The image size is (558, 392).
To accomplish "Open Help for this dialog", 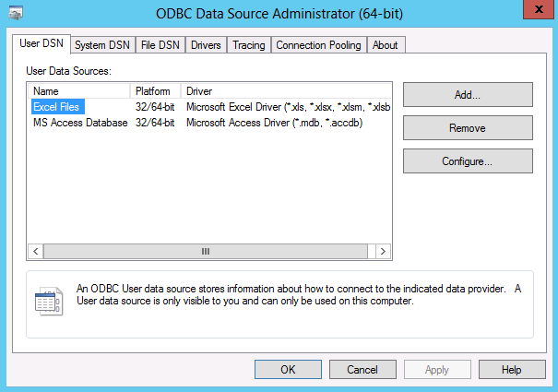I will point(512,369).
